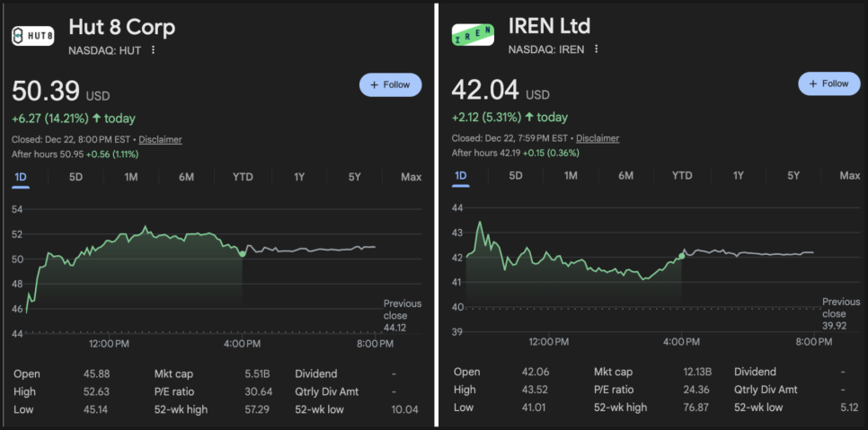
Task: Click the Hut 8 Corp company name heading
Action: pos(121,28)
